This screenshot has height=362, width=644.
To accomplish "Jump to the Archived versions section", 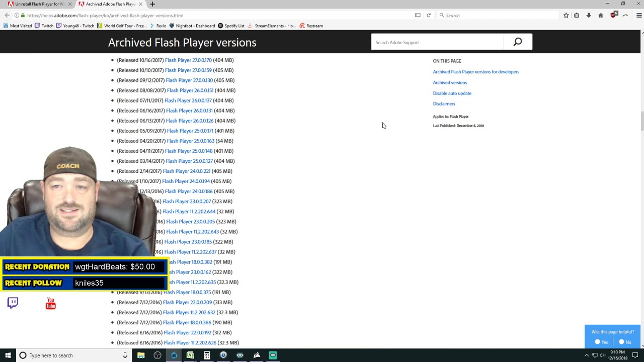I will click(450, 82).
